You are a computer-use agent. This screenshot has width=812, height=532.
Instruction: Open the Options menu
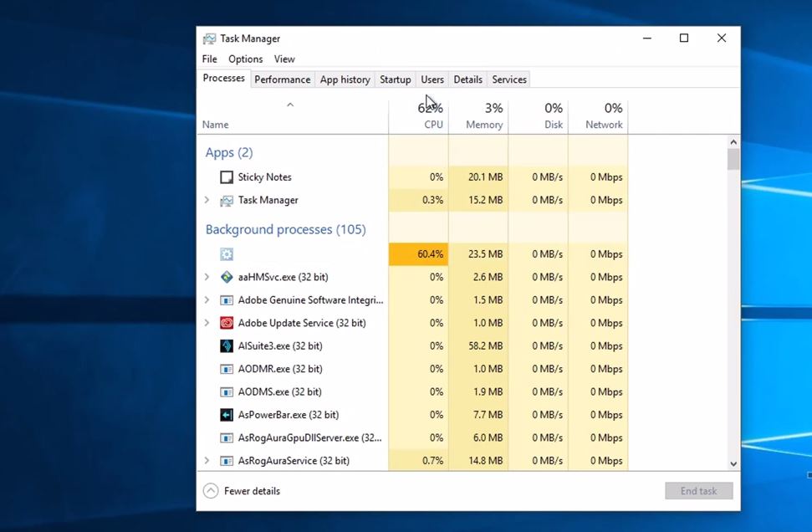click(x=246, y=59)
